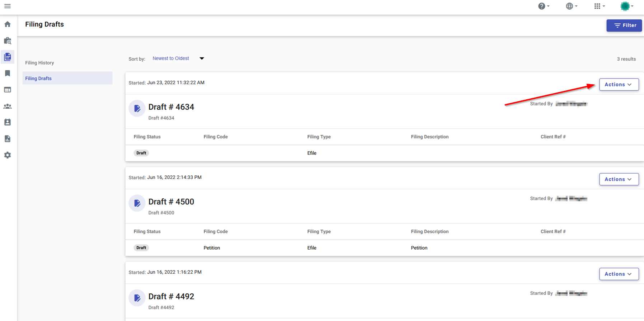Click the blue Filter button
Screen dimensions: 644x321
[x=624, y=25]
